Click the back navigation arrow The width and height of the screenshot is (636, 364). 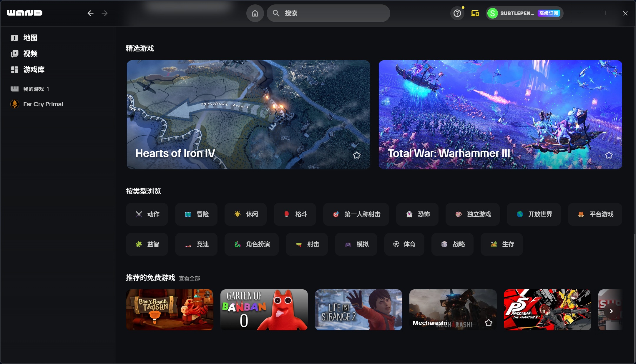(x=91, y=13)
